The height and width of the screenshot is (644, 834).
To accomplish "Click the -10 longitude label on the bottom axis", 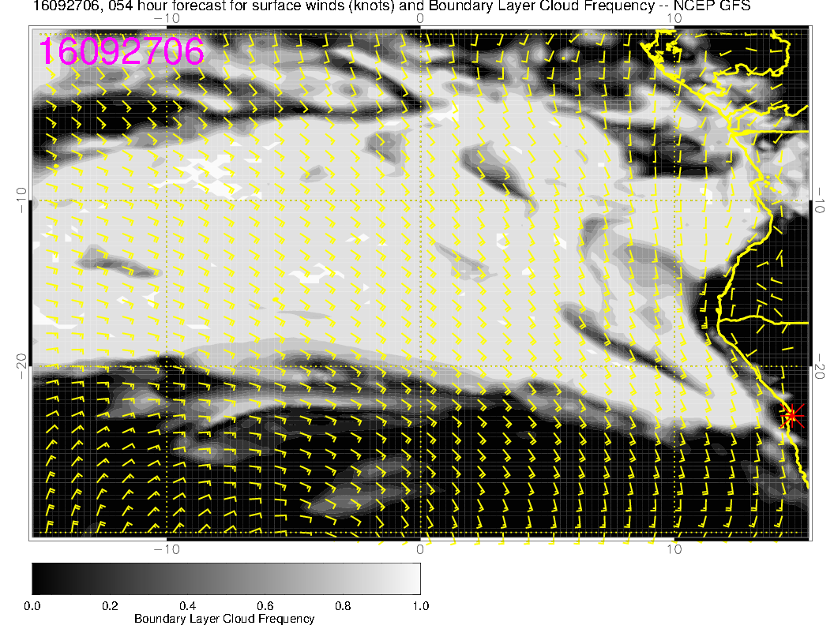I will 165,549.
